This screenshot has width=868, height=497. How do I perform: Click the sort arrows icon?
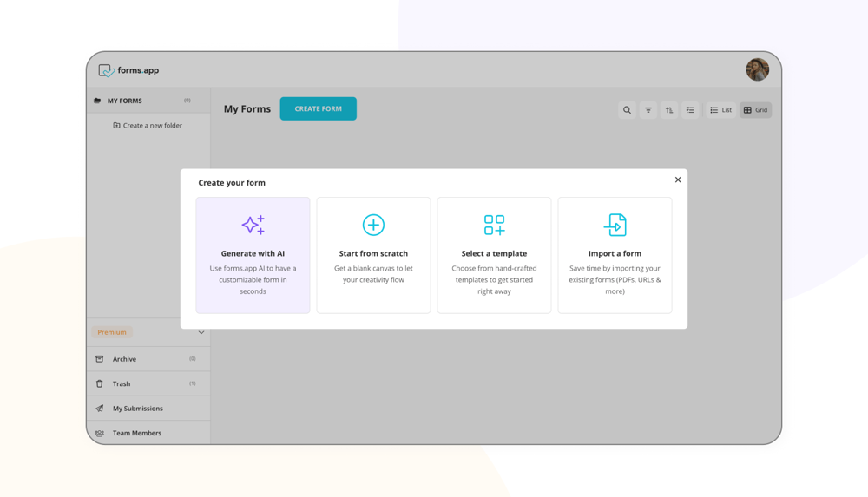coord(669,110)
